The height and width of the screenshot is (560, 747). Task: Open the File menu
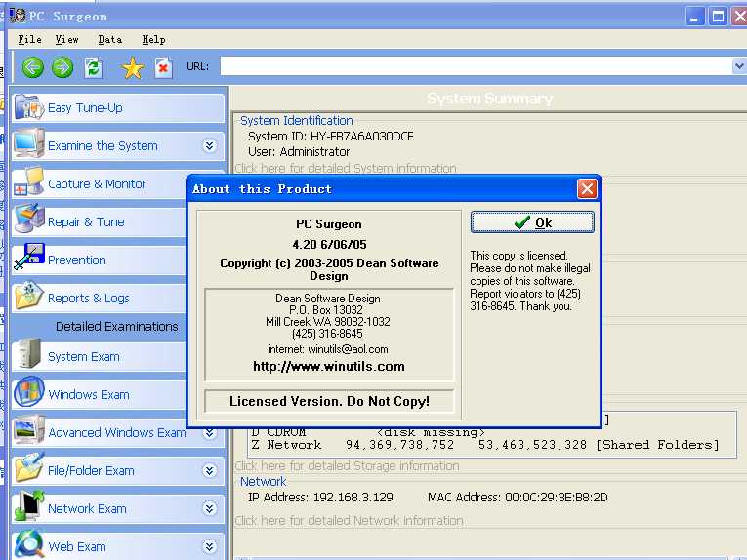coord(29,39)
